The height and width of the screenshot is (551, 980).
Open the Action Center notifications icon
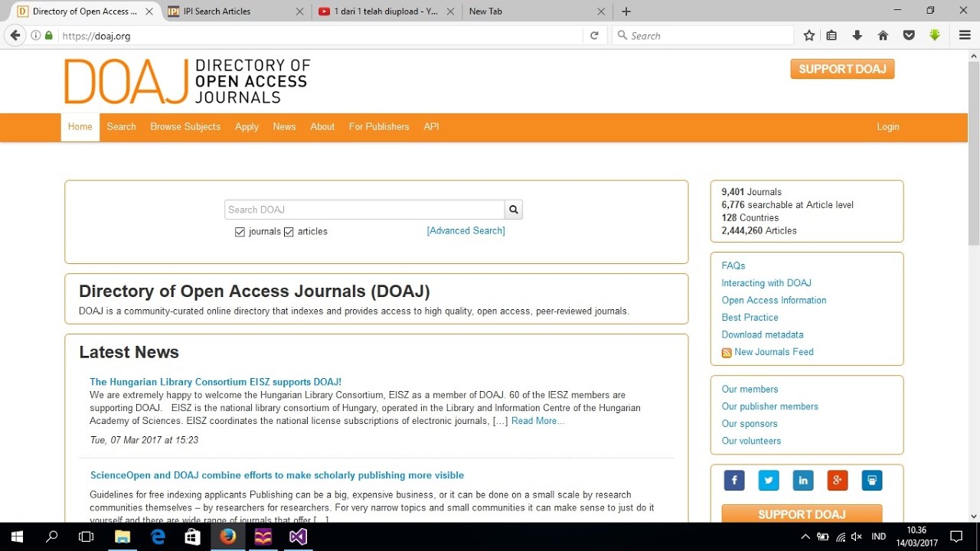click(955, 536)
